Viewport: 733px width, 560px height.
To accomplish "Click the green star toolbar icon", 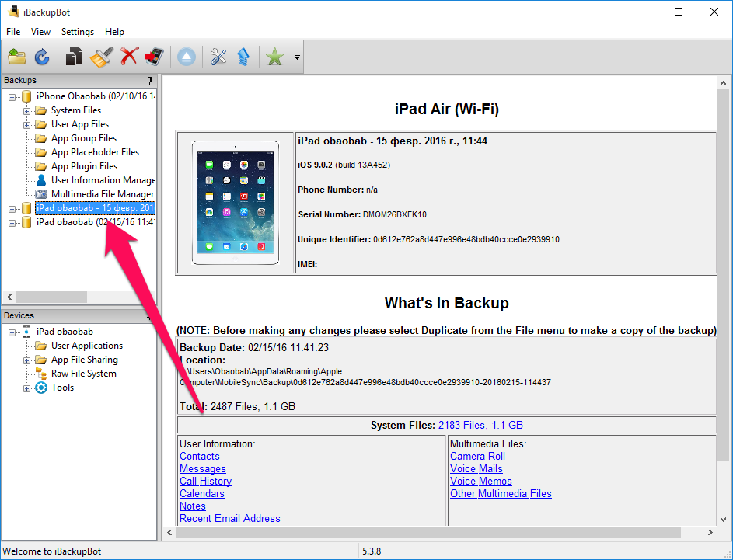I will click(274, 57).
